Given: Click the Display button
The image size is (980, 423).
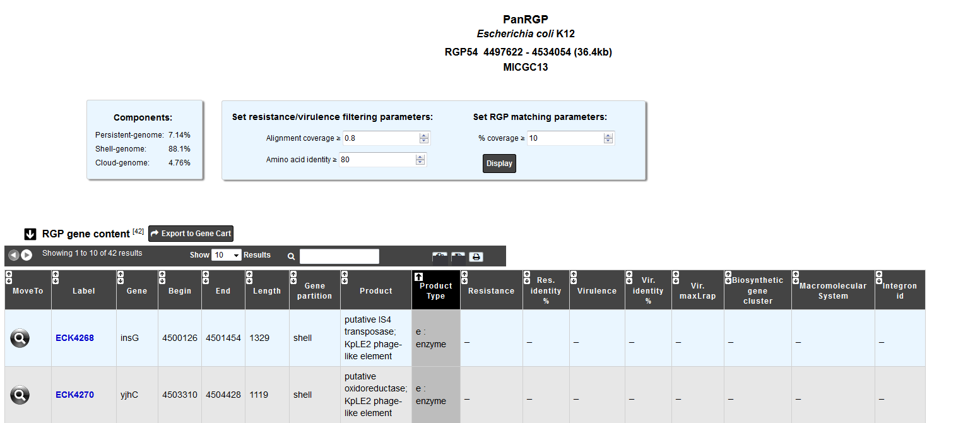Looking at the screenshot, I should [x=499, y=164].
